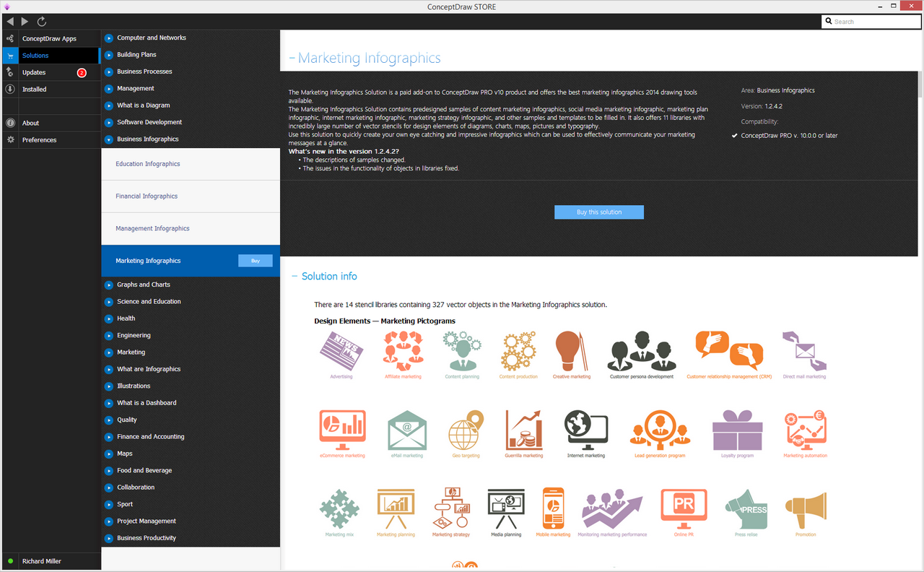Image resolution: width=924 pixels, height=572 pixels.
Task: Select the eMail marketing envelope pictogram
Action: coord(407,430)
